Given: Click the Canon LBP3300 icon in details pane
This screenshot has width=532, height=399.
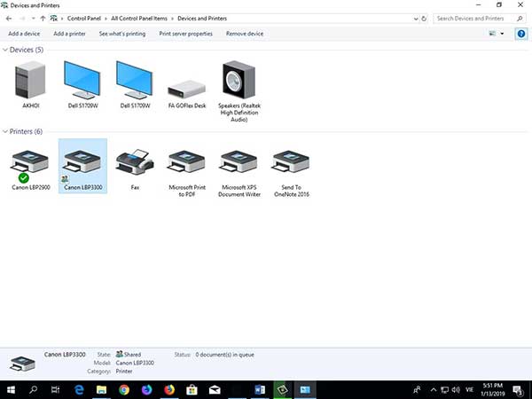Looking at the screenshot, I should pyautogui.click(x=22, y=364).
